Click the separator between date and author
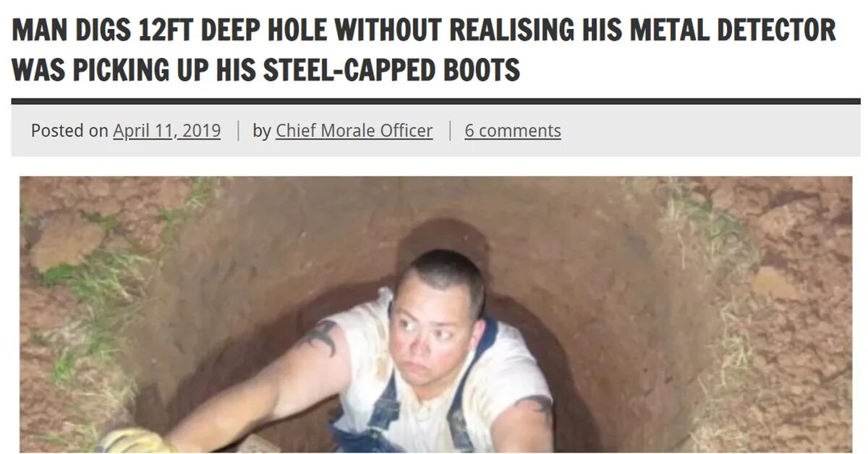Viewport: 868px width, 454px height. pyautogui.click(x=238, y=131)
